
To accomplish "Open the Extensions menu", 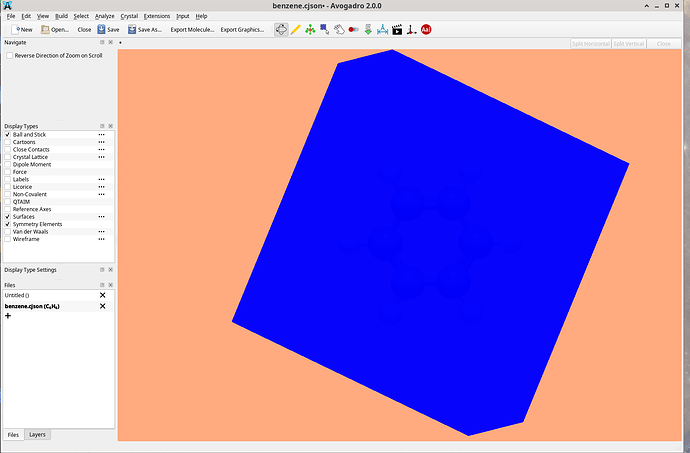I will (x=157, y=17).
